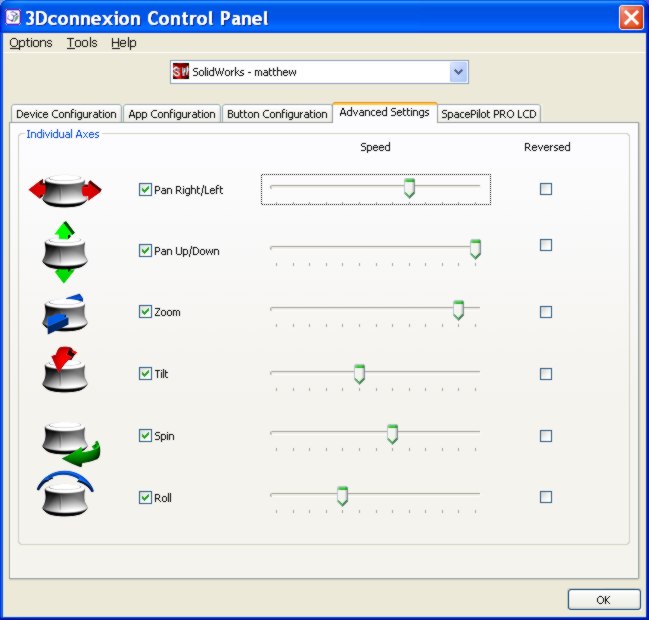Open the Tools menu
Image resolution: width=649 pixels, height=620 pixels.
coord(82,43)
